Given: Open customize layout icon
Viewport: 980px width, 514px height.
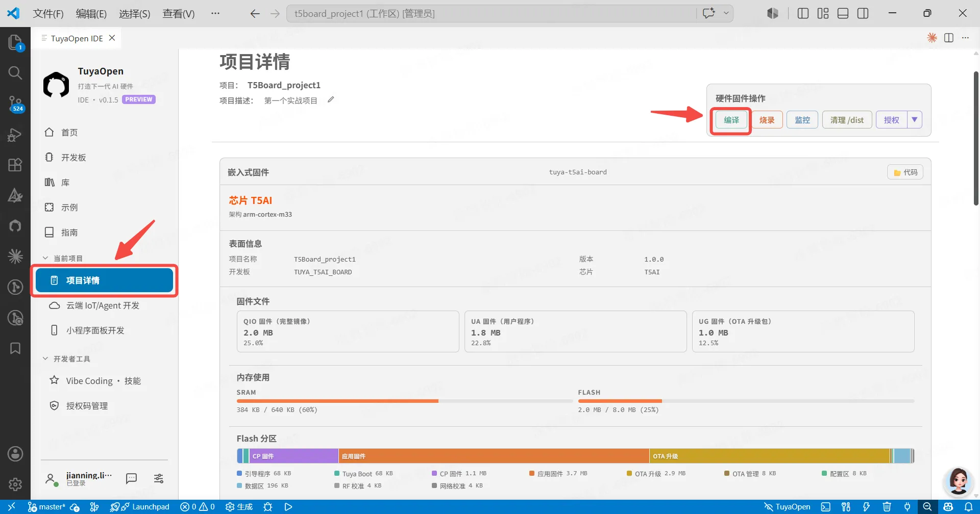Looking at the screenshot, I should click(823, 13).
